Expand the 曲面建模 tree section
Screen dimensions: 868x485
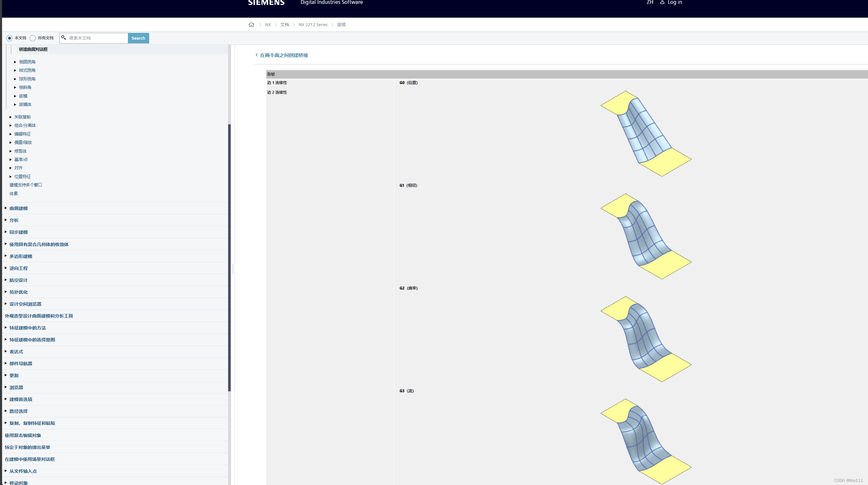click(6, 208)
